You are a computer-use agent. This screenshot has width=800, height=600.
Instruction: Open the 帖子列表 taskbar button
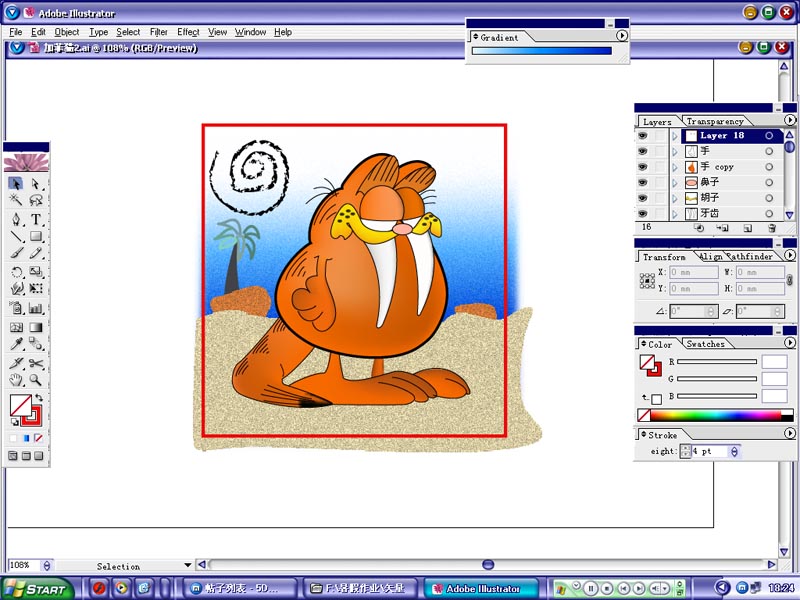coord(241,589)
